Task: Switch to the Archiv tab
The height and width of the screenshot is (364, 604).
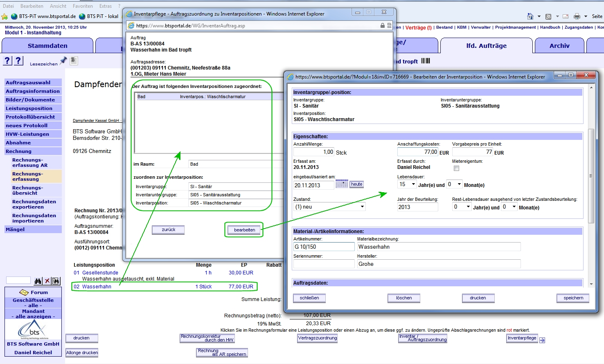Action: click(x=559, y=45)
